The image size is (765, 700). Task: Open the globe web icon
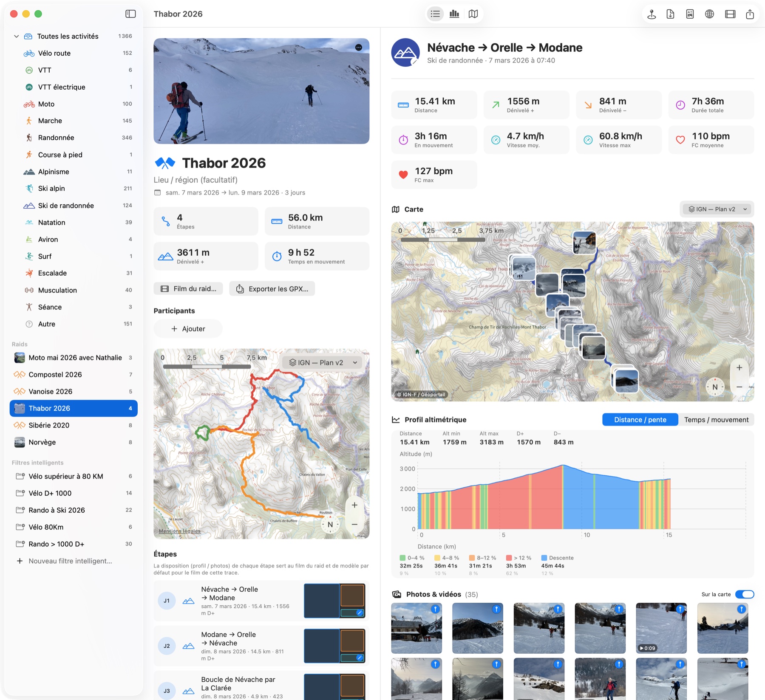tap(709, 14)
